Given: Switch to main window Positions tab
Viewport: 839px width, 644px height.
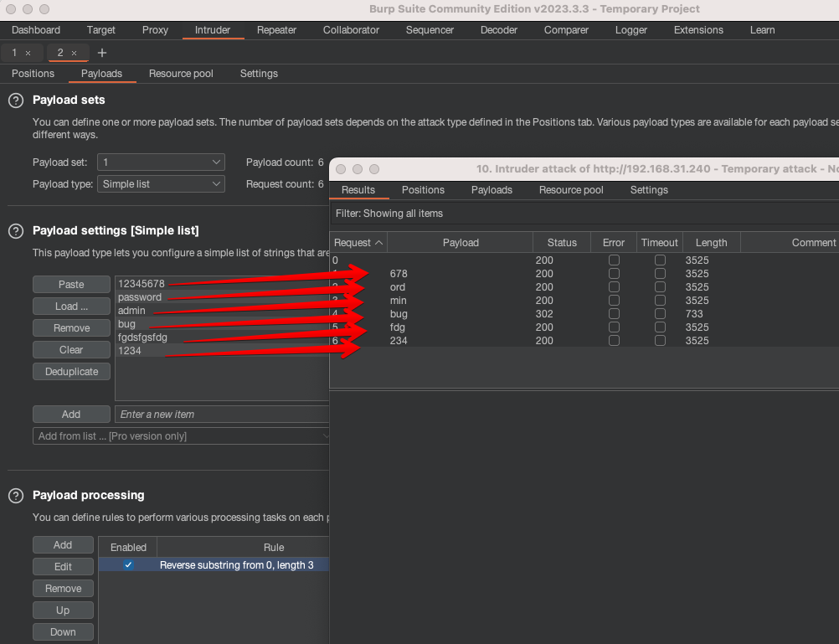Looking at the screenshot, I should click(x=33, y=74).
